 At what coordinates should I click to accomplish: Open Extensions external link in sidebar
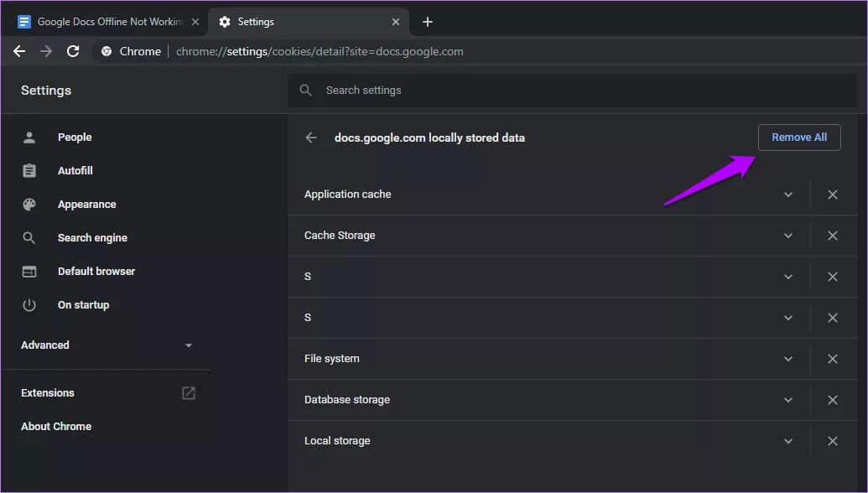pos(189,393)
